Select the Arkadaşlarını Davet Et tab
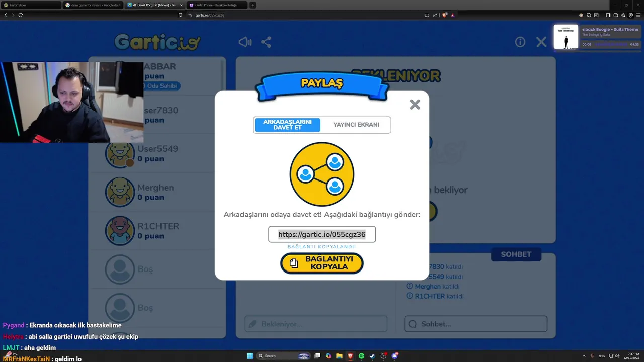 click(x=287, y=125)
